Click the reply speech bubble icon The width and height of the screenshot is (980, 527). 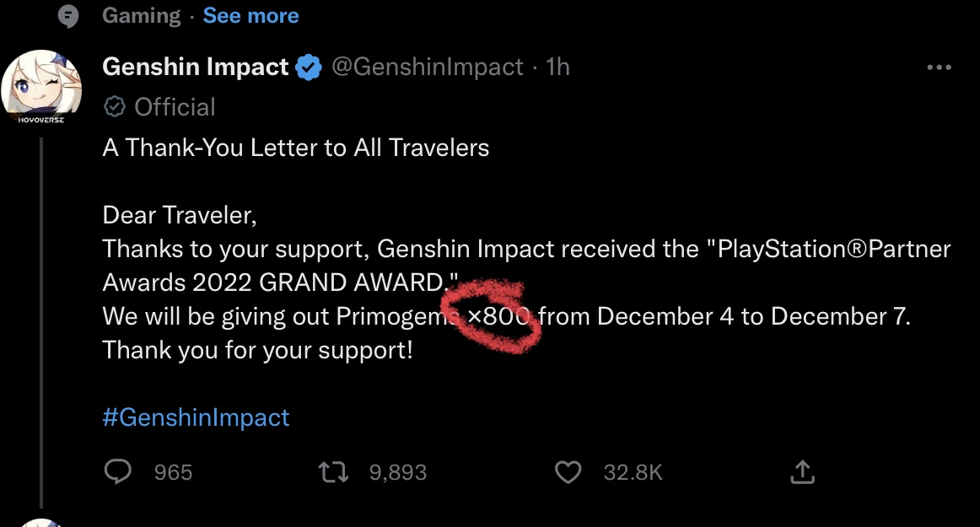click(117, 472)
